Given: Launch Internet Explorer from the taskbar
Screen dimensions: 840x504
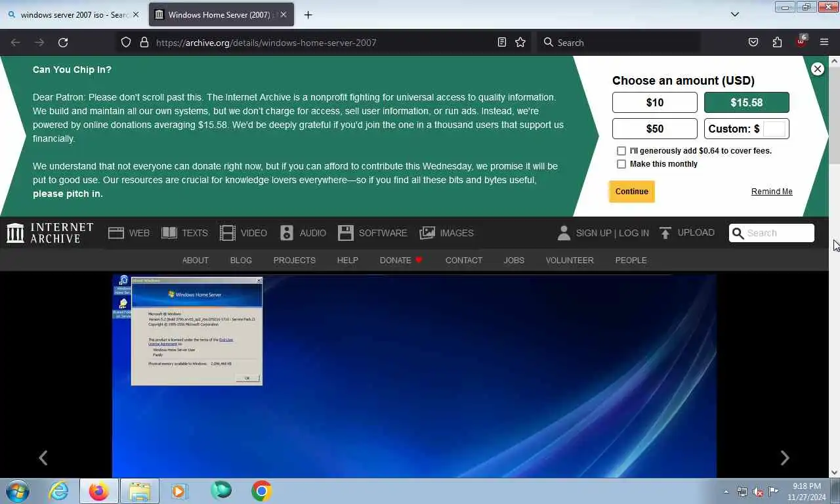Looking at the screenshot, I should (x=58, y=491).
